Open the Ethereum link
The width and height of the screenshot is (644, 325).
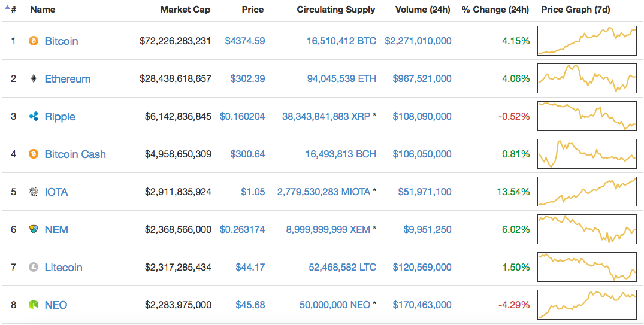(67, 79)
